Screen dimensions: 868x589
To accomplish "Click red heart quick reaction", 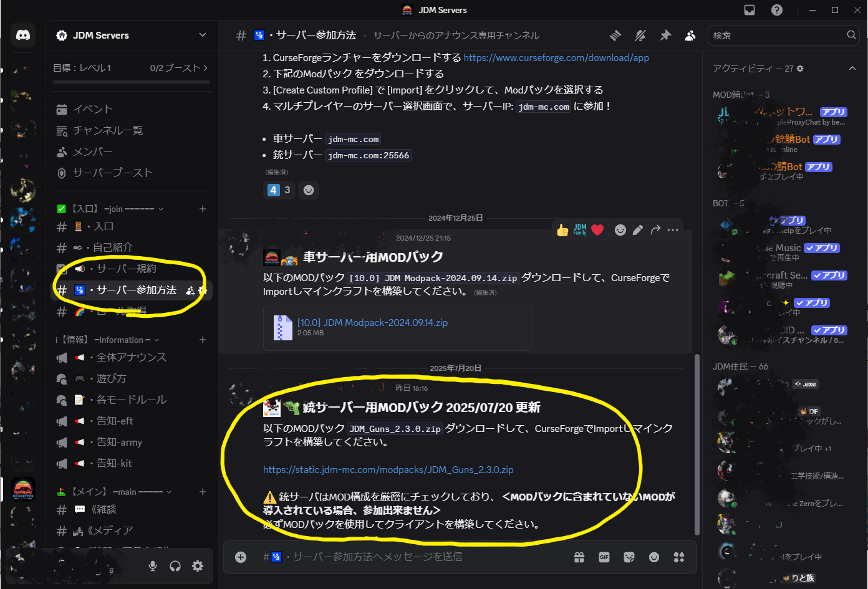I will pos(597,230).
